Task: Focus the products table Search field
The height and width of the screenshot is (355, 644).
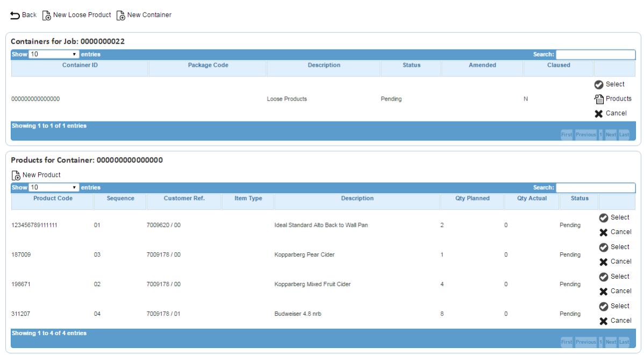Action: 596,187
